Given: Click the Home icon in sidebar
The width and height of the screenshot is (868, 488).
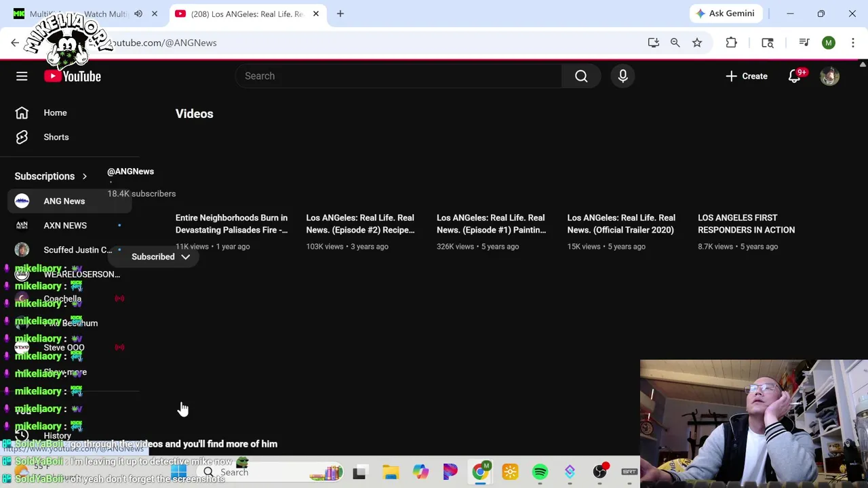Looking at the screenshot, I should 22,113.
